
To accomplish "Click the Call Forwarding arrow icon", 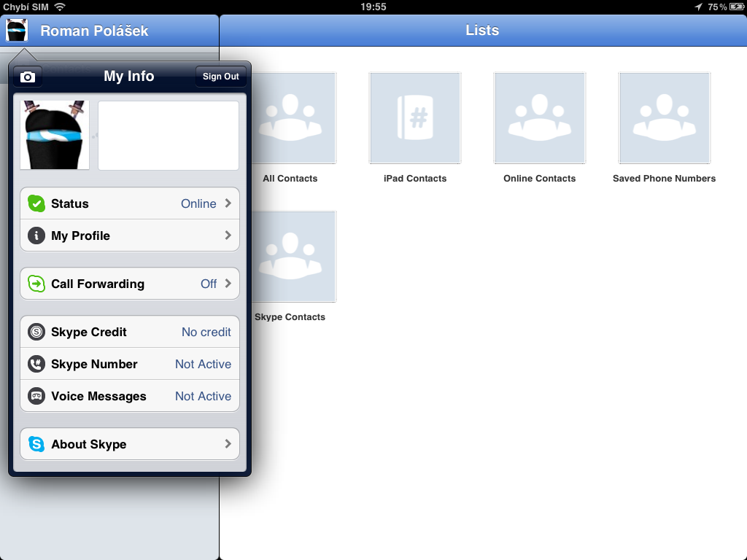I will pyautogui.click(x=36, y=284).
